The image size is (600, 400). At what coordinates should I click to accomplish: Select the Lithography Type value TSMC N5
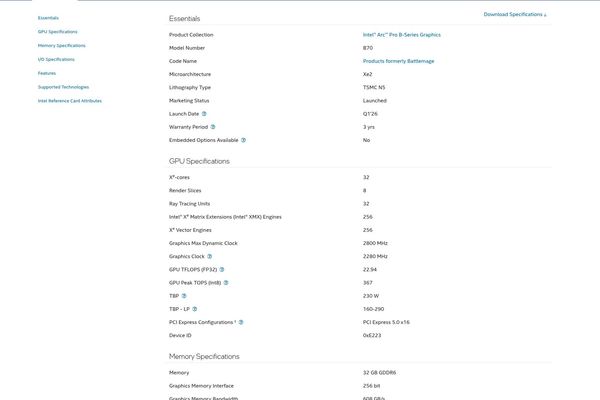tap(374, 88)
